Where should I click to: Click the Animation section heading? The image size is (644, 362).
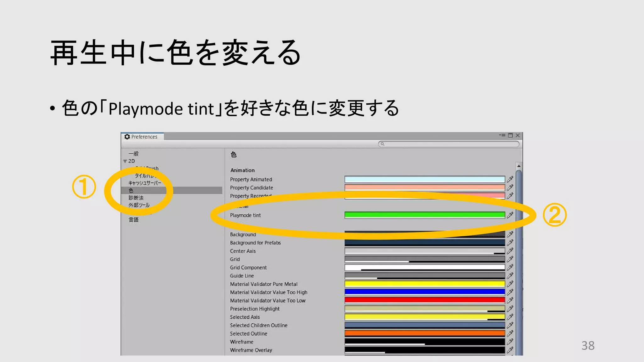(x=242, y=170)
